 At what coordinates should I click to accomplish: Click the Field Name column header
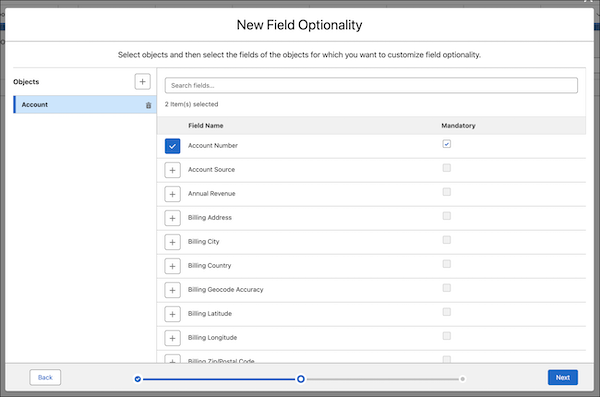click(x=205, y=126)
